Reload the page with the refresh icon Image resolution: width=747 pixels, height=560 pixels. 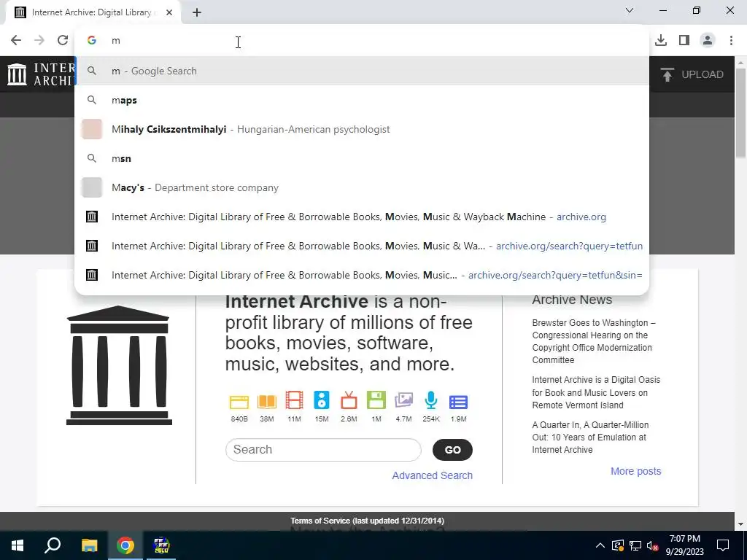[x=63, y=41]
